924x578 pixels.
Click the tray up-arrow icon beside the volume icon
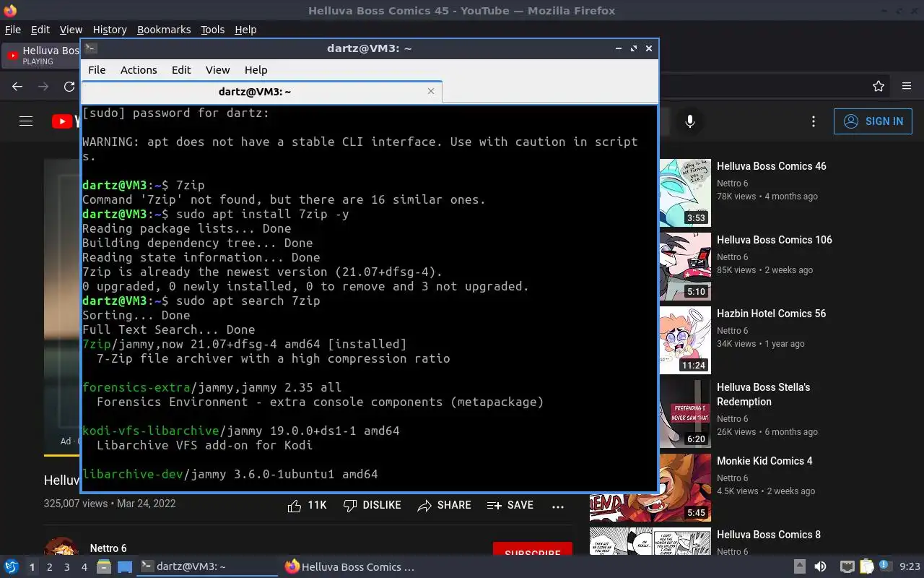799,566
